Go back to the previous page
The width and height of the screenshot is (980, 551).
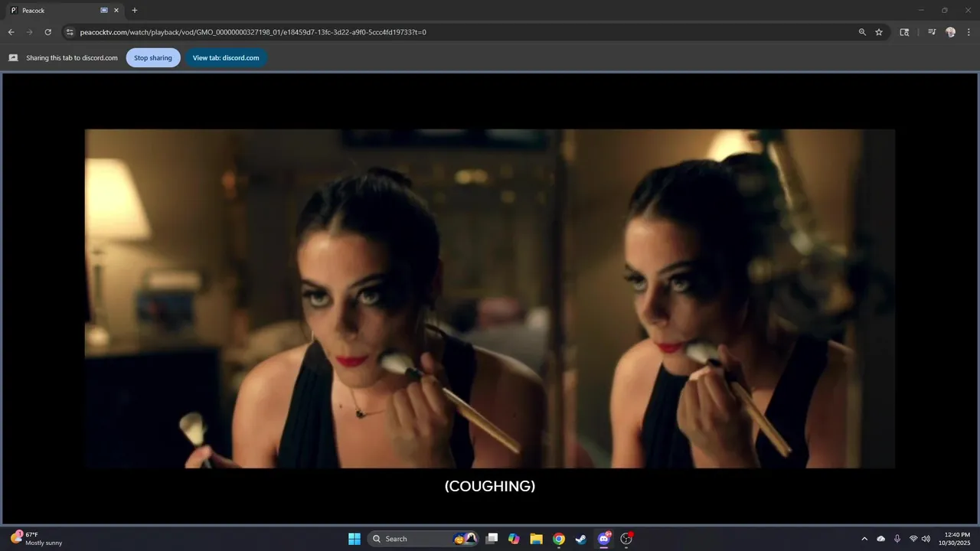(x=11, y=32)
